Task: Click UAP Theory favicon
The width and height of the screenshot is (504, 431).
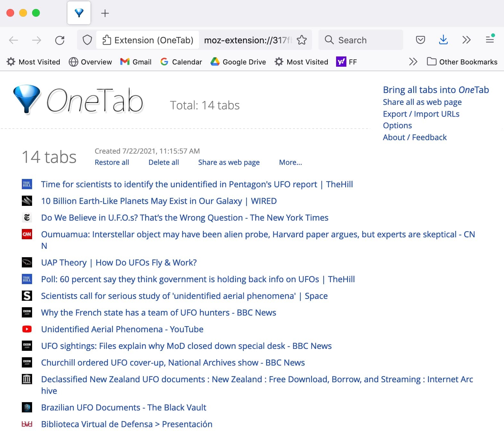Action: pos(27,262)
